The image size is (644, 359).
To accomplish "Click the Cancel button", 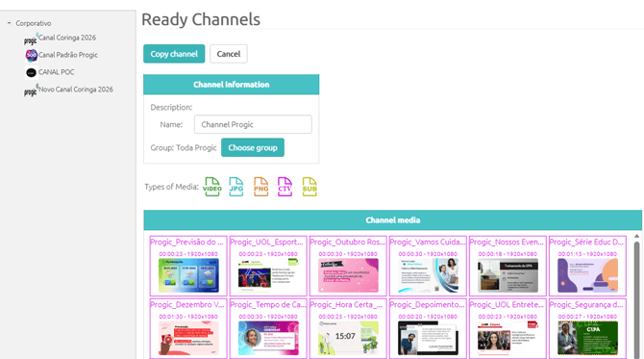I will pyautogui.click(x=229, y=54).
